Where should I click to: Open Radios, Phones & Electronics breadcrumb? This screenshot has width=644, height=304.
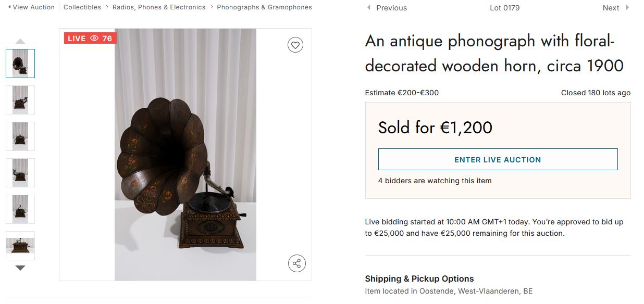pos(159,7)
